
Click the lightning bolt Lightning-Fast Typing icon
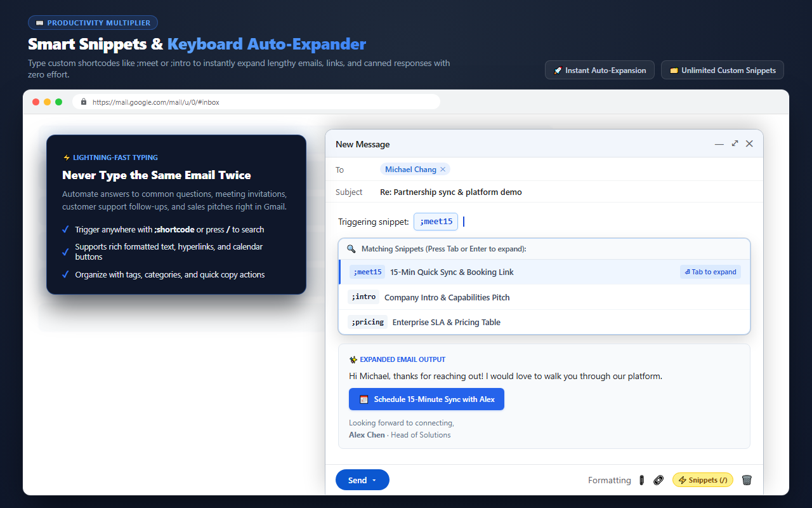[67, 157]
